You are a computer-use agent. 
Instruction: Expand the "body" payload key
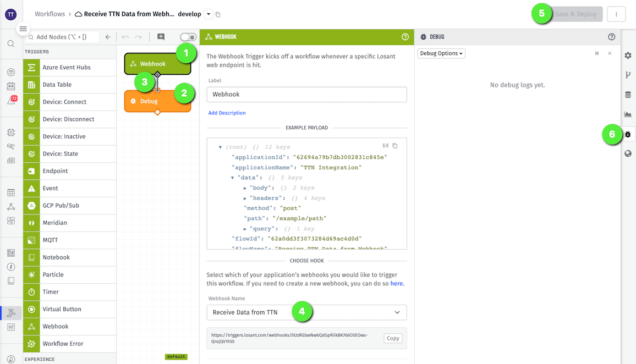coord(245,188)
